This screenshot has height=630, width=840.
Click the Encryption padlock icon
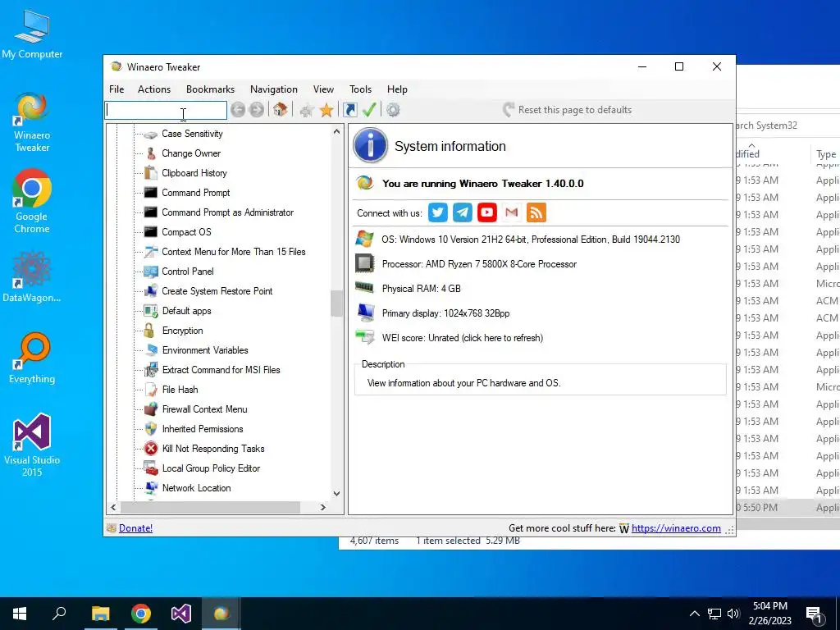pos(149,331)
